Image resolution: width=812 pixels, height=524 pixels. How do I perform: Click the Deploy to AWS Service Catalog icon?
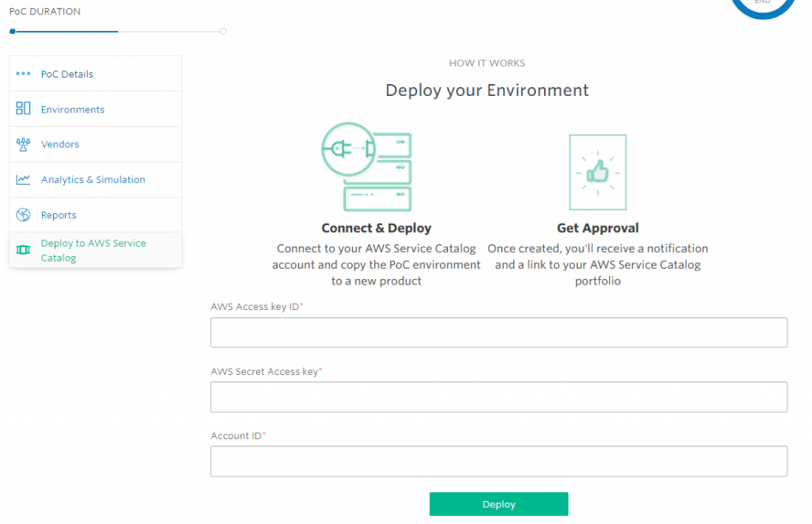[x=23, y=250]
